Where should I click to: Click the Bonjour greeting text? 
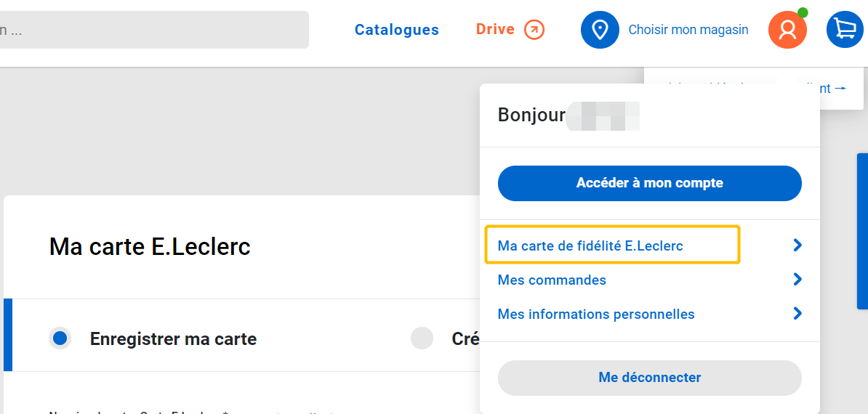[531, 115]
